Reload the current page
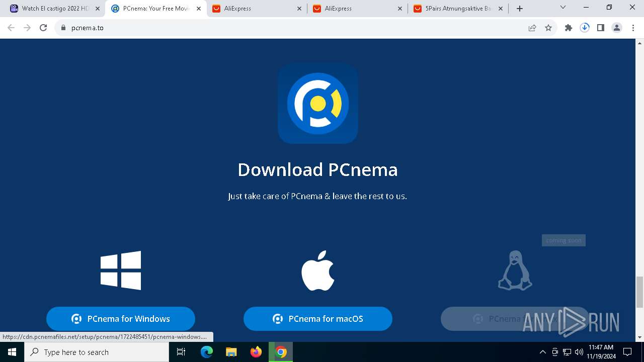The image size is (644, 362). point(43,28)
